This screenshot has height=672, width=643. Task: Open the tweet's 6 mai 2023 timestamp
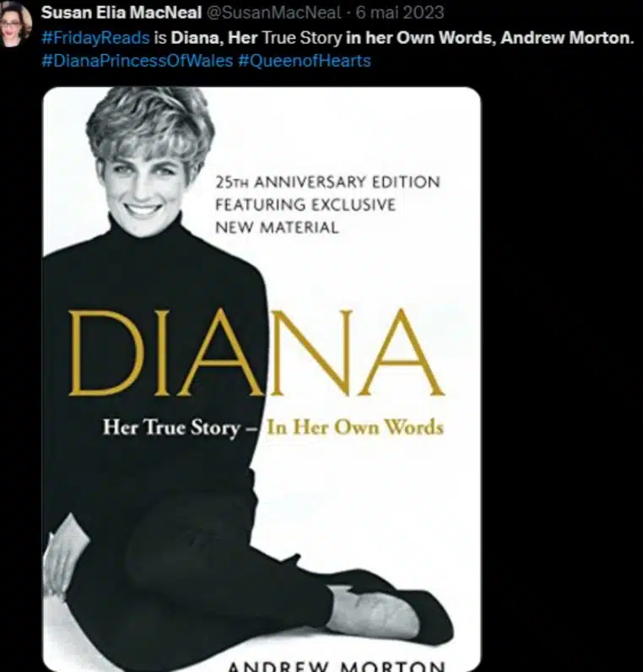[x=400, y=13]
